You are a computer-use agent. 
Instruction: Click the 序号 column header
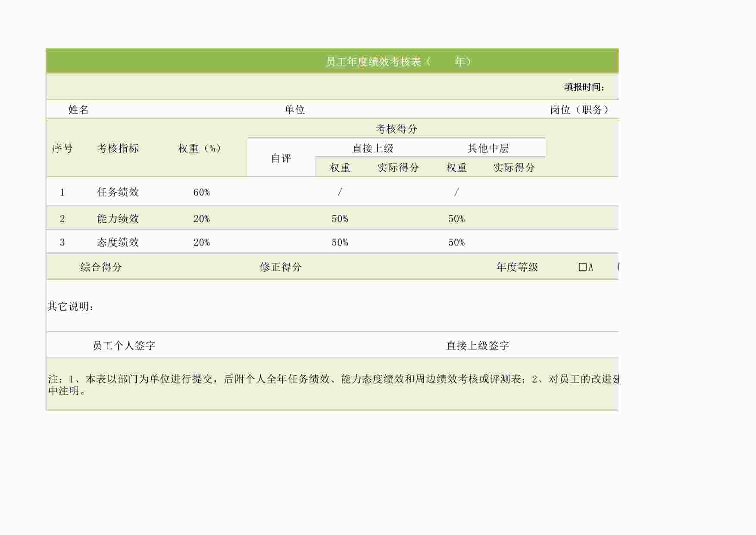[x=62, y=148]
